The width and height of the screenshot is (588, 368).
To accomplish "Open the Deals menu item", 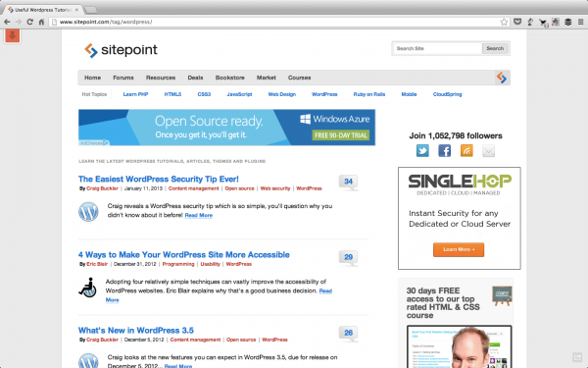I will [195, 78].
